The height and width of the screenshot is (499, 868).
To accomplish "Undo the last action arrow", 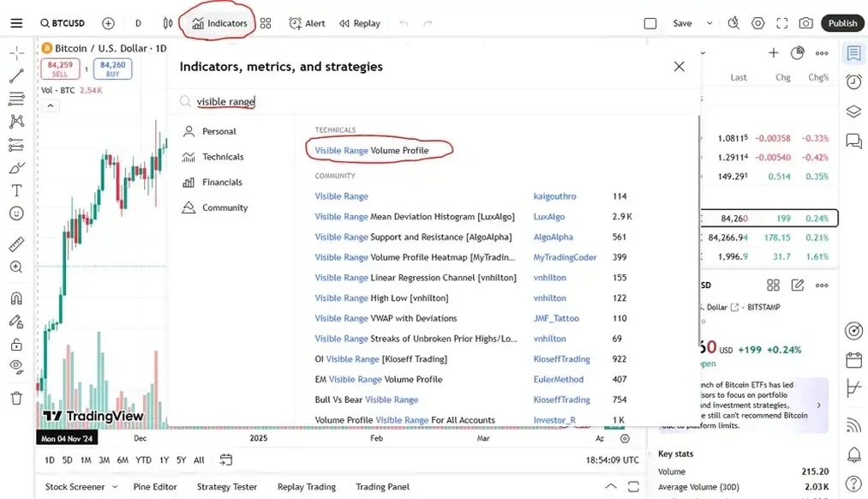I will (404, 23).
